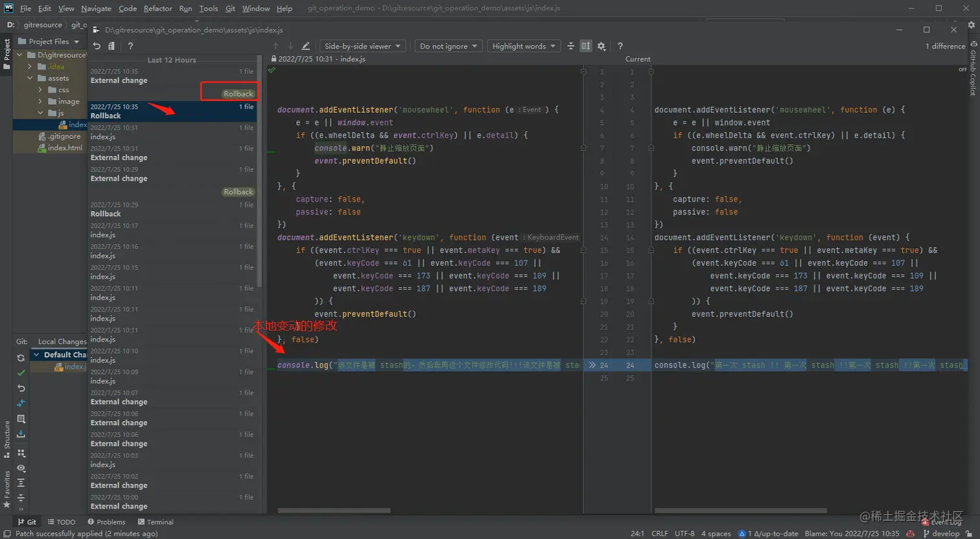Select Rollback entry at 10:29
The height and width of the screenshot is (539, 980).
[x=172, y=209]
